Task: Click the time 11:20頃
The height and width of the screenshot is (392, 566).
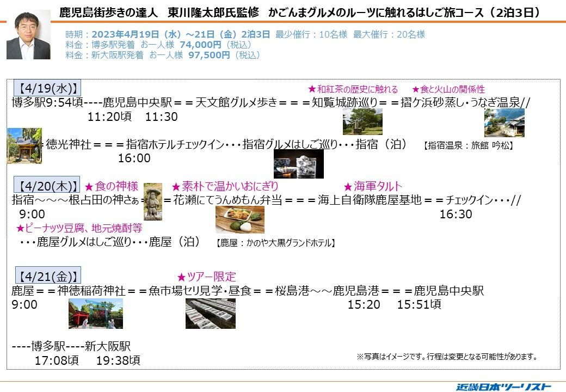Action: (x=110, y=117)
